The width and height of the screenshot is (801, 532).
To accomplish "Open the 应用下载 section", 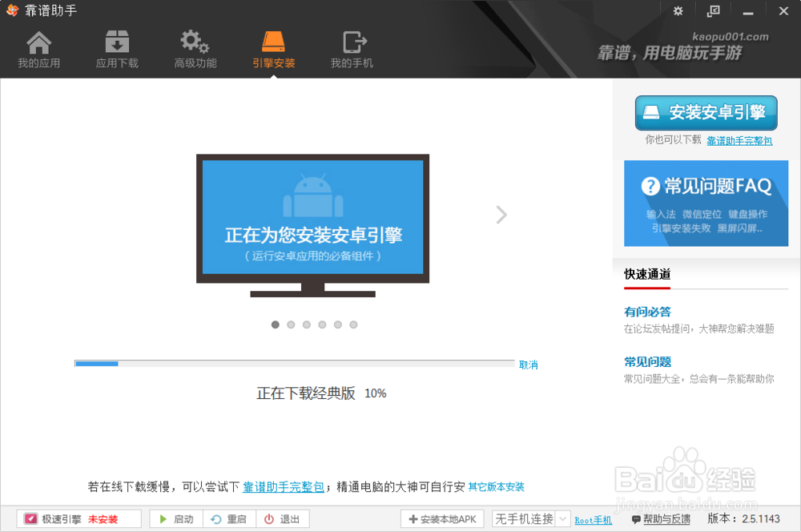I will click(116, 48).
